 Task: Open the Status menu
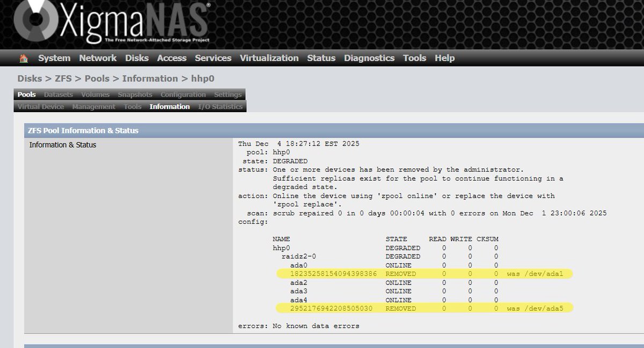pyautogui.click(x=321, y=58)
